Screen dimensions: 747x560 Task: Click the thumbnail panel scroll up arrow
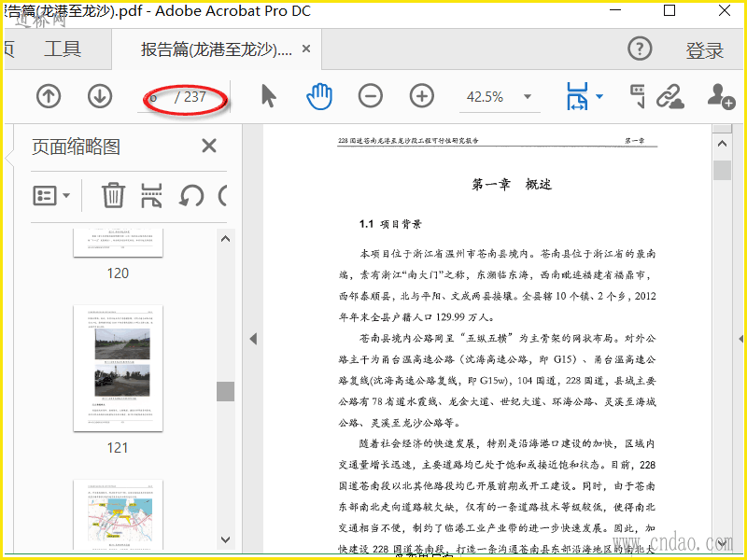coord(226,239)
